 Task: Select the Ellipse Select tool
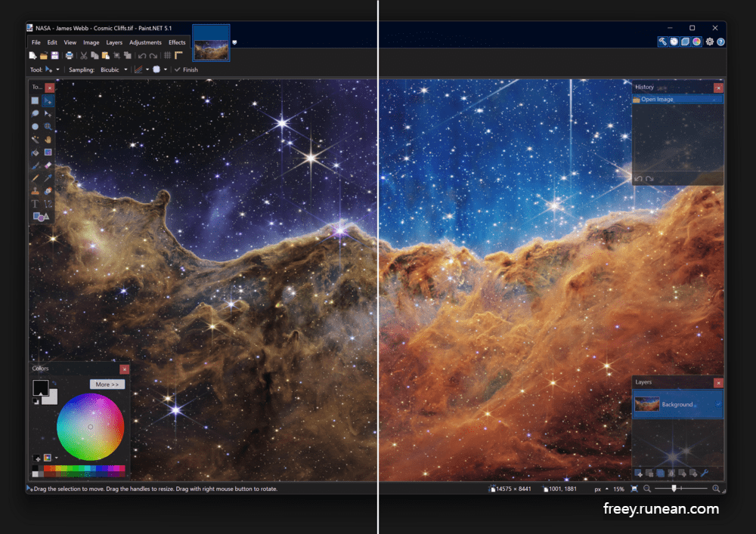[36, 127]
